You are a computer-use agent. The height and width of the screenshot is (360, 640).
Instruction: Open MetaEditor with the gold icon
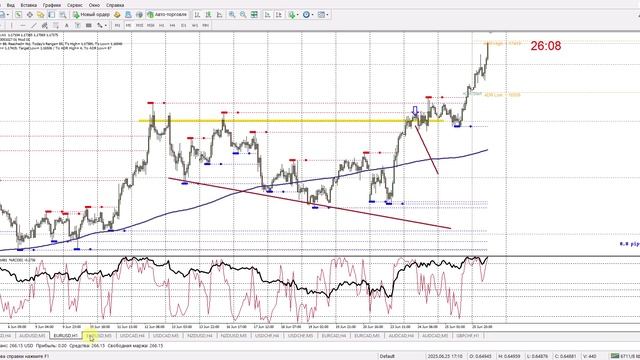pyautogui.click(x=117, y=15)
